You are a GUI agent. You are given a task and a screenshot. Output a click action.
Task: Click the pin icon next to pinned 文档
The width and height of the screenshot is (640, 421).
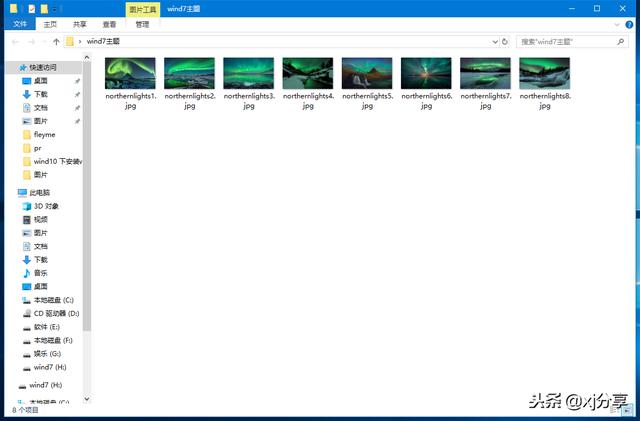[x=77, y=108]
